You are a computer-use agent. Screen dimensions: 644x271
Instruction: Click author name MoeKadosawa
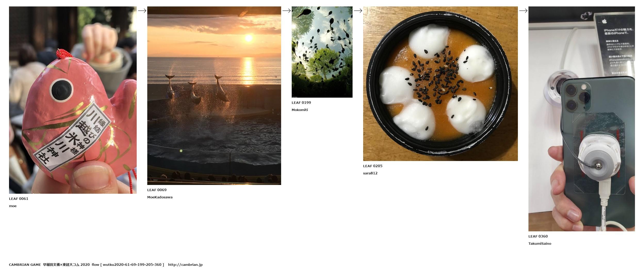pos(160,197)
